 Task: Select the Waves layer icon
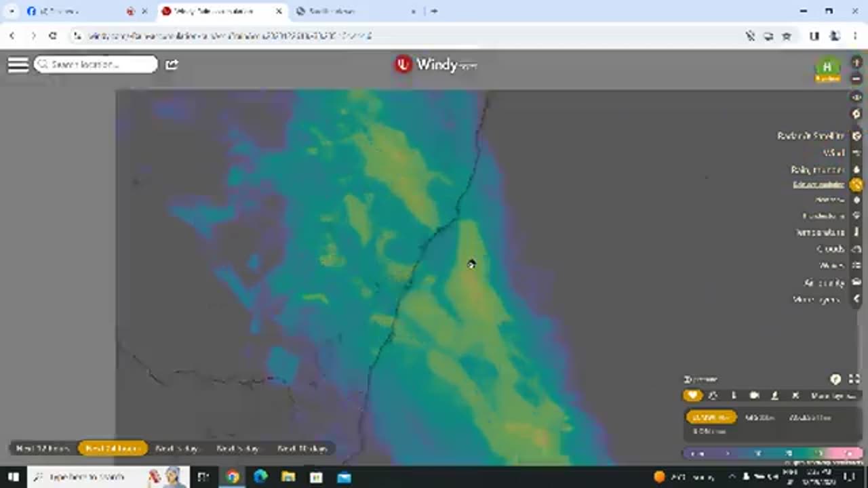tap(856, 266)
